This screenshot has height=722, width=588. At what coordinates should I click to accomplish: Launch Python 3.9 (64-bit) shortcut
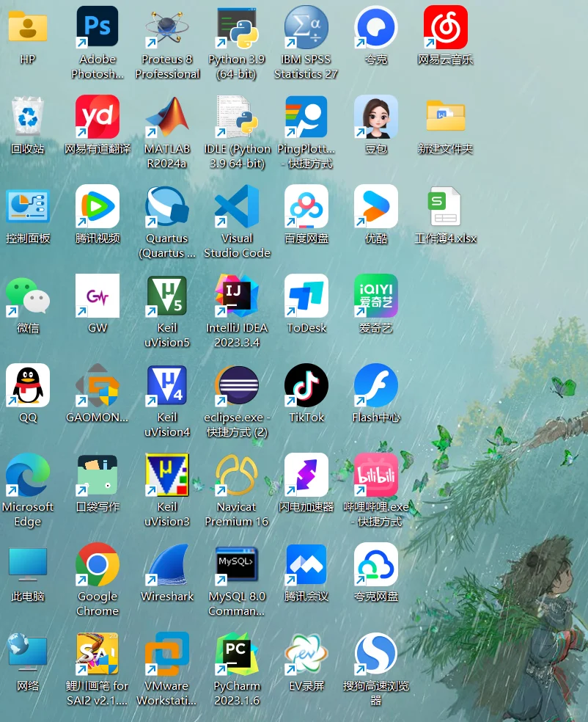(237, 26)
